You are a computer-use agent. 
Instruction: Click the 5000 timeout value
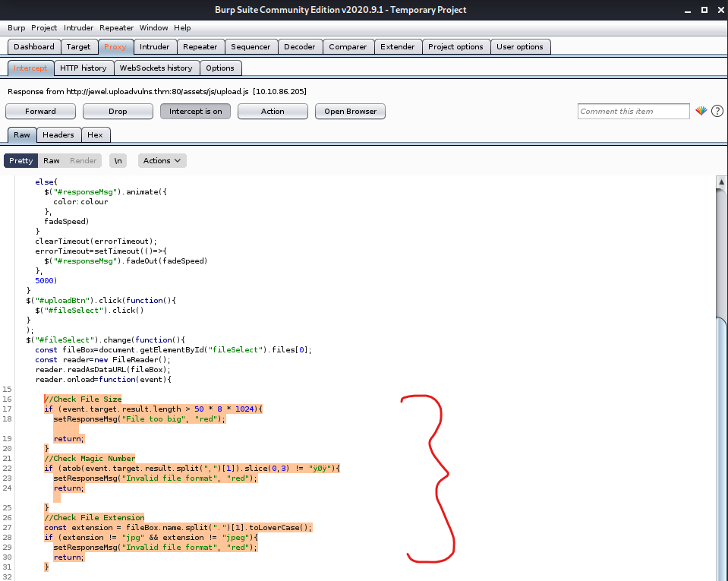pyautogui.click(x=45, y=280)
